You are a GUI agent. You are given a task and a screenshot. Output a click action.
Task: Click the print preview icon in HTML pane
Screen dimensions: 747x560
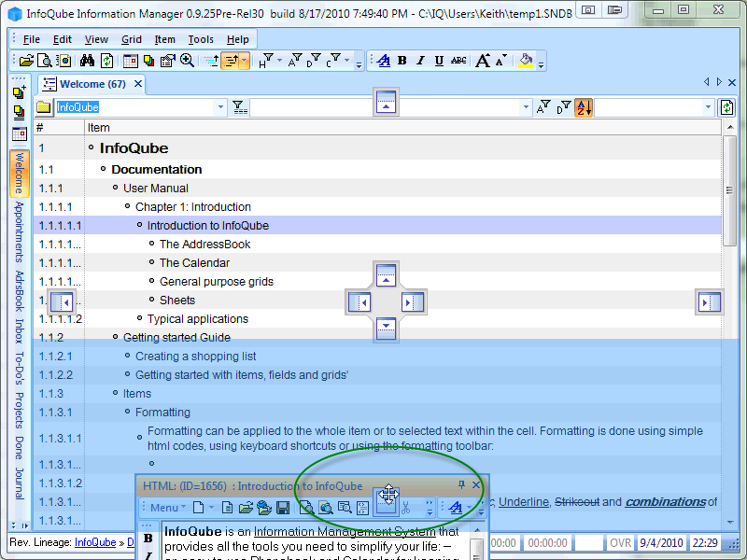(x=306, y=508)
